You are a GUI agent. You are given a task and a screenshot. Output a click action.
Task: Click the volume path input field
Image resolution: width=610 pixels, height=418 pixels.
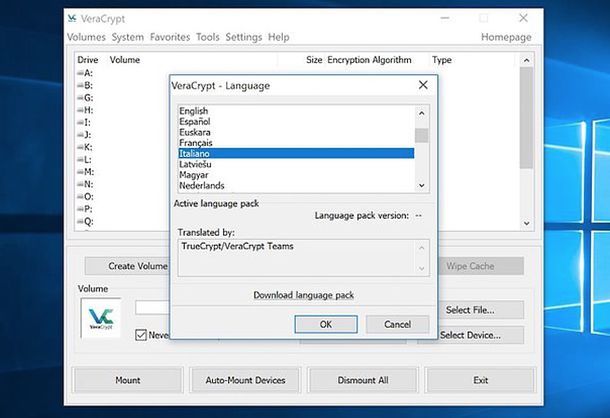(152, 307)
